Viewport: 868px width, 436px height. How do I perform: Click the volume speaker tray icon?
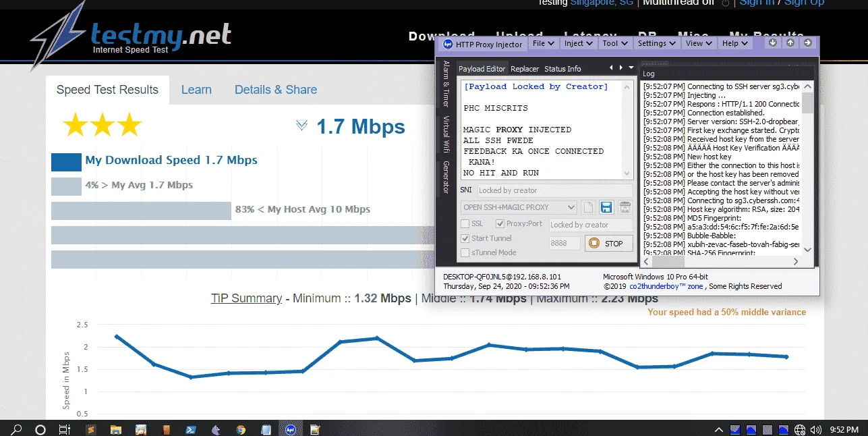pos(817,429)
